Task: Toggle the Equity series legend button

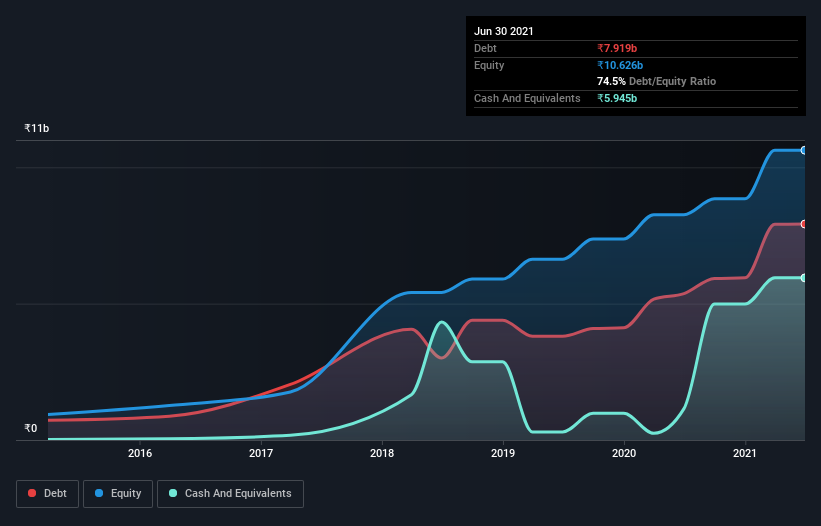Action: coord(118,494)
